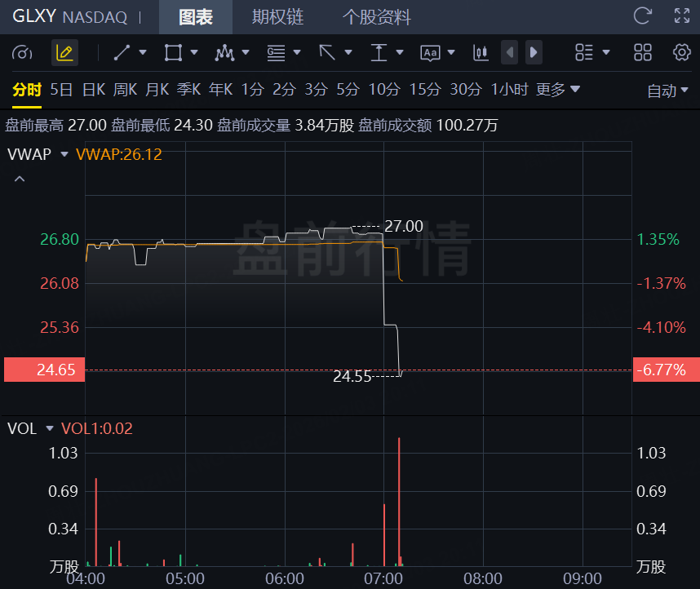Select the 15分 interval

coord(424,90)
